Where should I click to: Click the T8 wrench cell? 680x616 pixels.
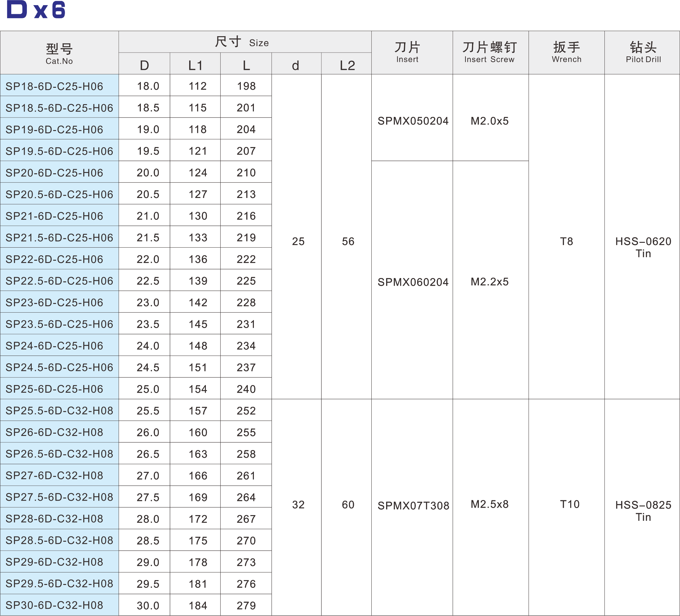pos(566,237)
